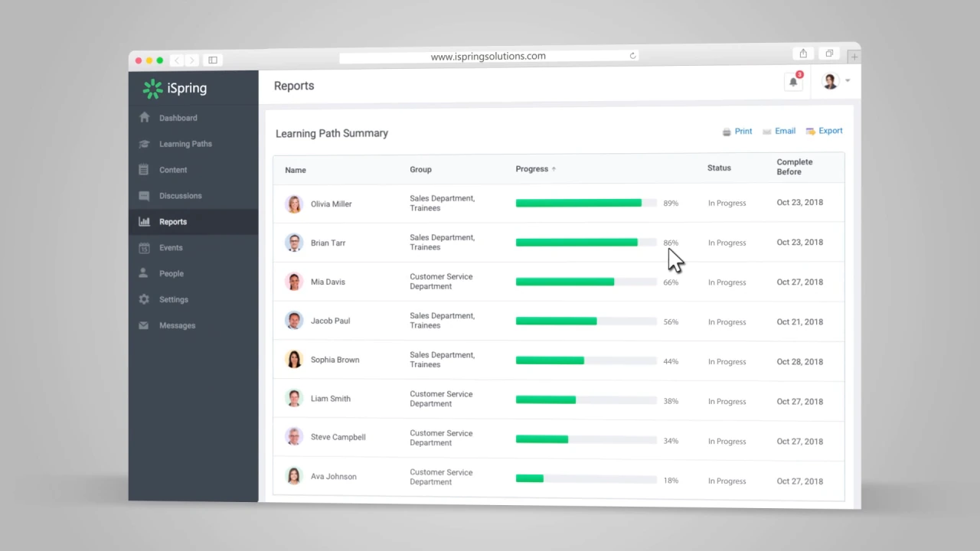Image resolution: width=980 pixels, height=551 pixels.
Task: Toggle the browser sidebar icon
Action: pos(213,60)
